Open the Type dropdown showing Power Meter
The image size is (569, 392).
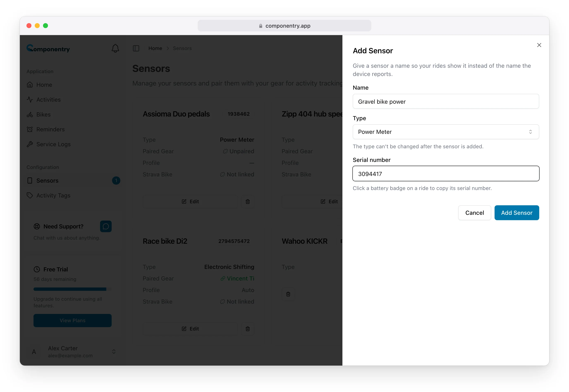click(x=446, y=132)
